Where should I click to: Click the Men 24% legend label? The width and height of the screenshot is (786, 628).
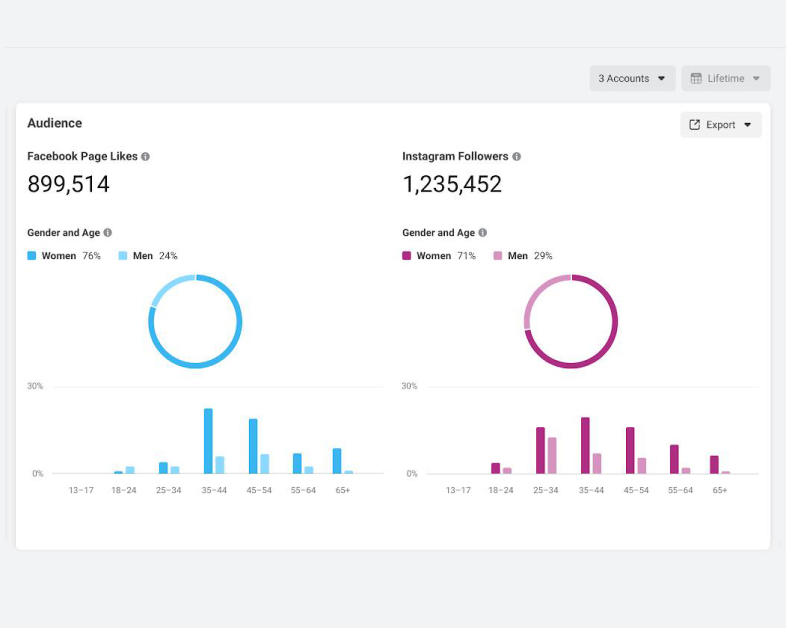155,256
